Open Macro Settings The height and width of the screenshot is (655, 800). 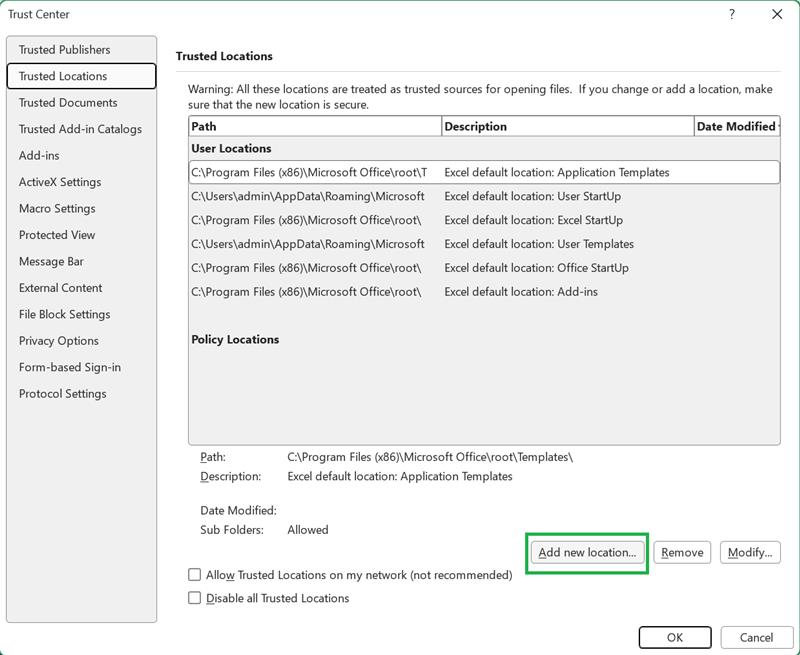81,209
